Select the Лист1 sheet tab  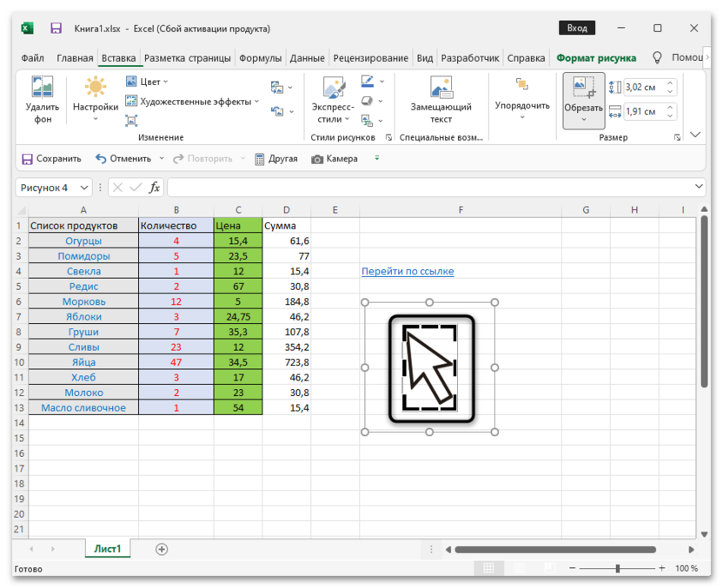point(108,548)
